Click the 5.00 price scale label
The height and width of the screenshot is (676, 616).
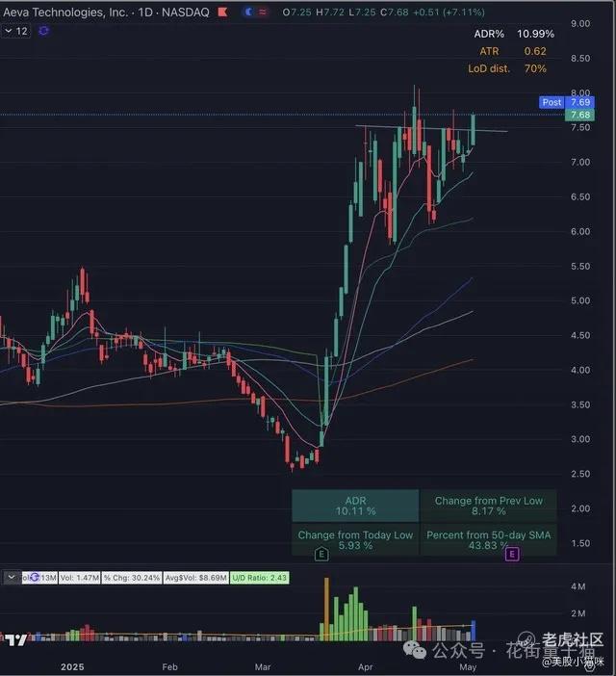coord(580,300)
